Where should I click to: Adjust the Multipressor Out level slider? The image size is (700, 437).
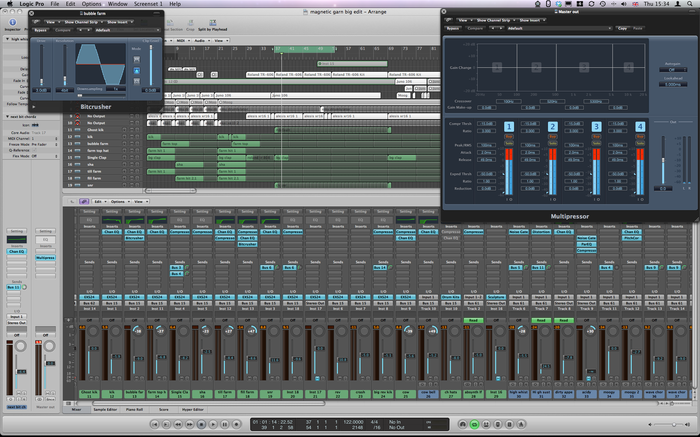click(x=663, y=160)
